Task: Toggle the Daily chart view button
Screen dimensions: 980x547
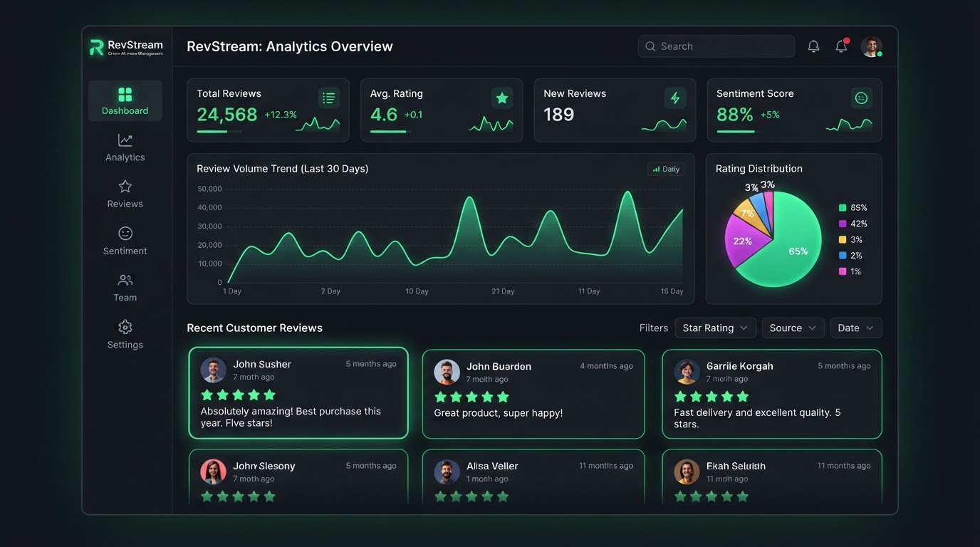Action: (666, 170)
